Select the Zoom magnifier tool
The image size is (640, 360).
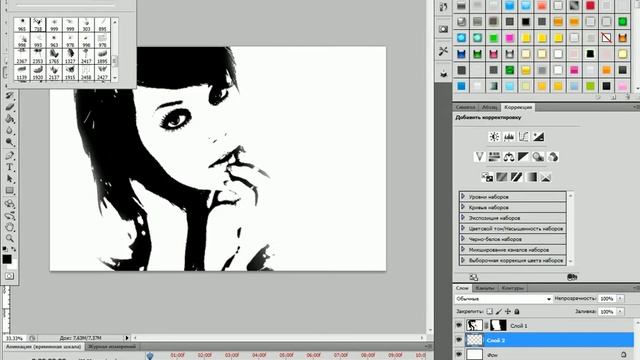(x=10, y=238)
